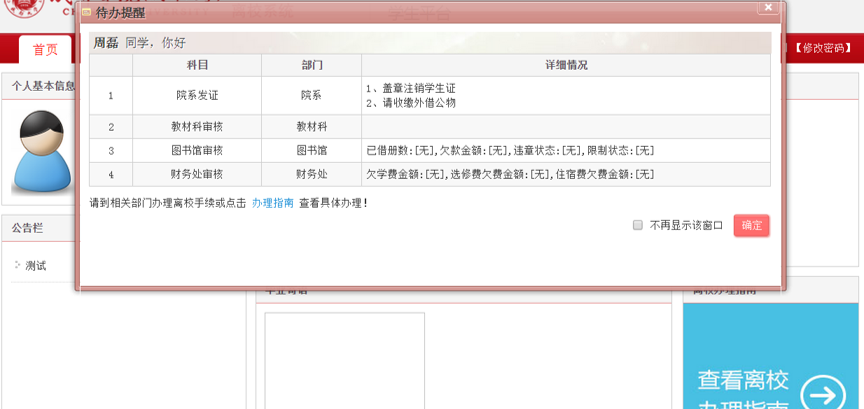
Task: Open the 测试 announcement
Action: click(36, 266)
